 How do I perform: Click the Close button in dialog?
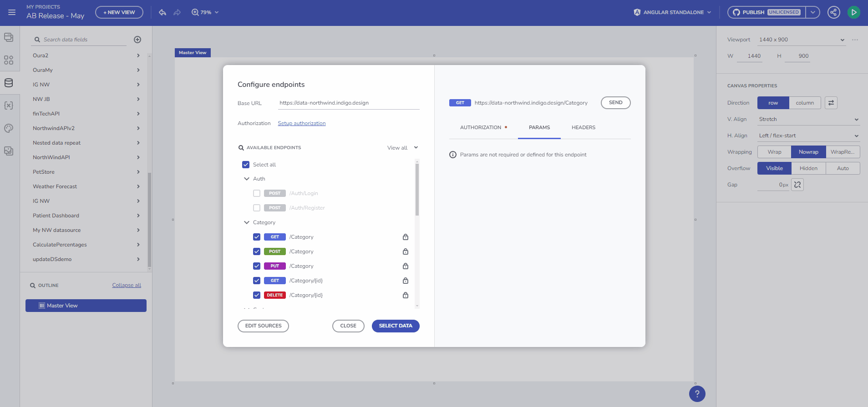click(x=348, y=326)
